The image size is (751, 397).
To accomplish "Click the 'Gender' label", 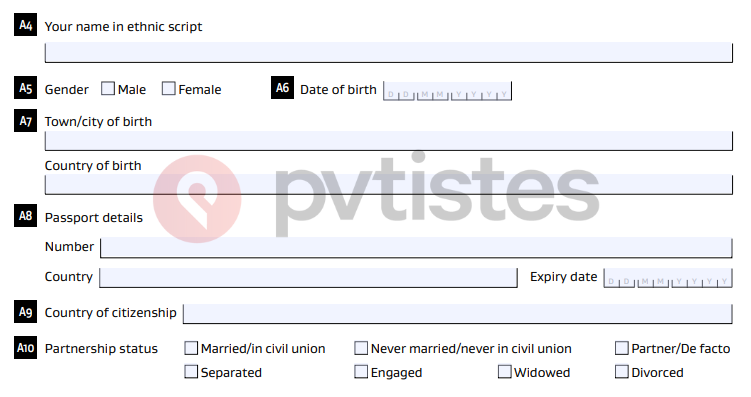I will click(67, 90).
